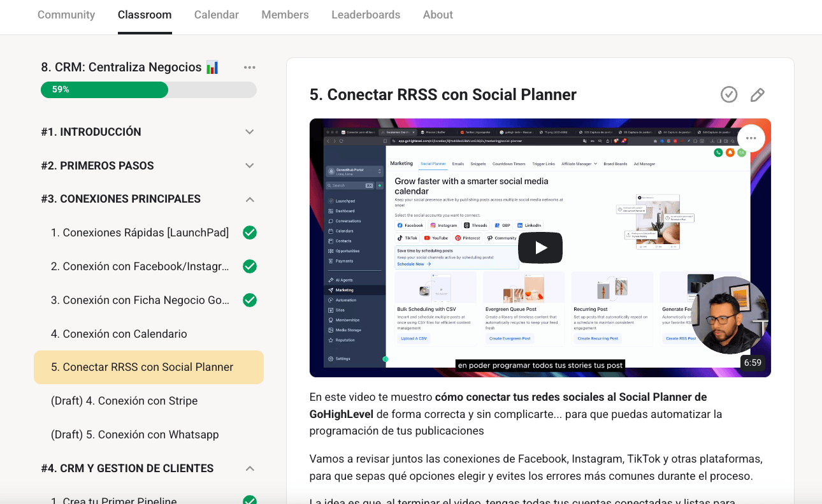Open lesson 4. Conexión con Calendario

click(x=119, y=334)
